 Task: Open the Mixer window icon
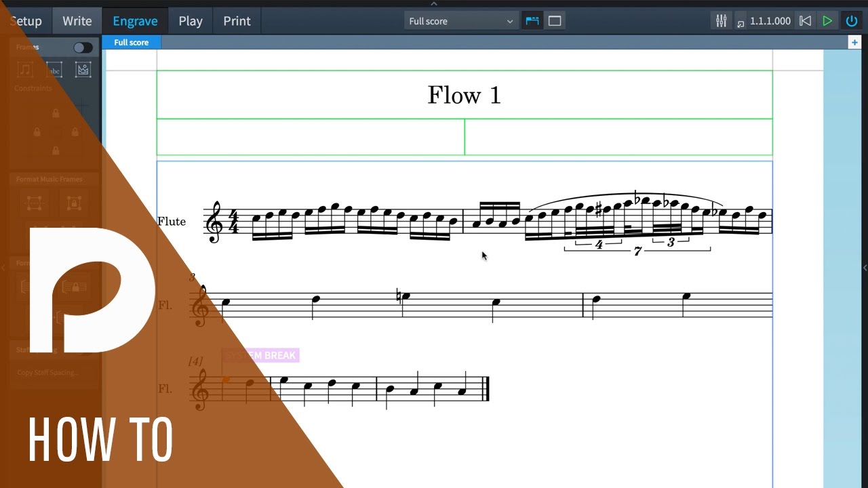721,21
